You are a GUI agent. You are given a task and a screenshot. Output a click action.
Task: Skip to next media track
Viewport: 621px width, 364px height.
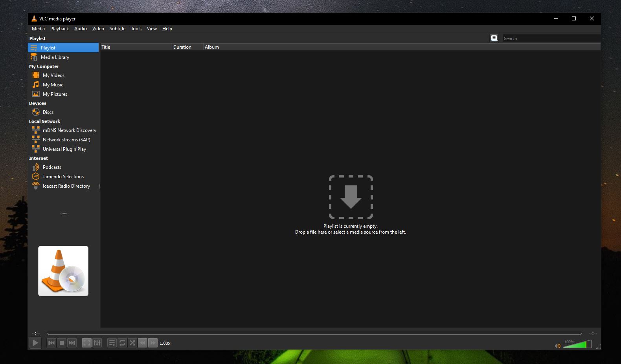click(72, 343)
